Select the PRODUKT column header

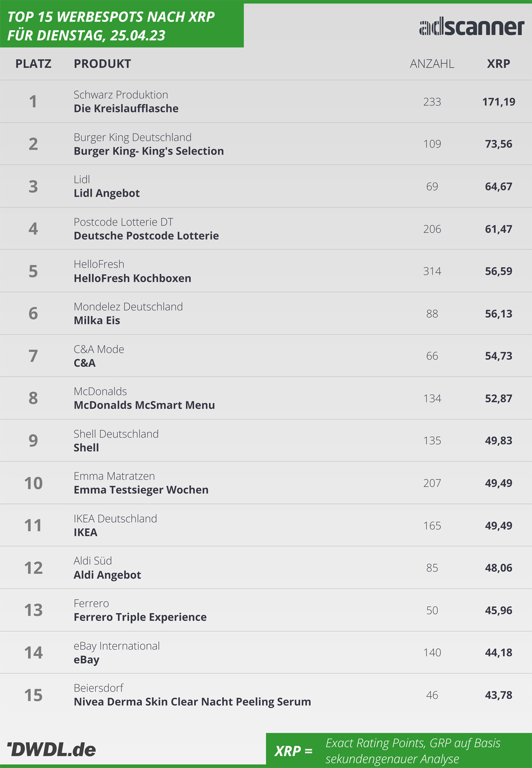coord(102,64)
